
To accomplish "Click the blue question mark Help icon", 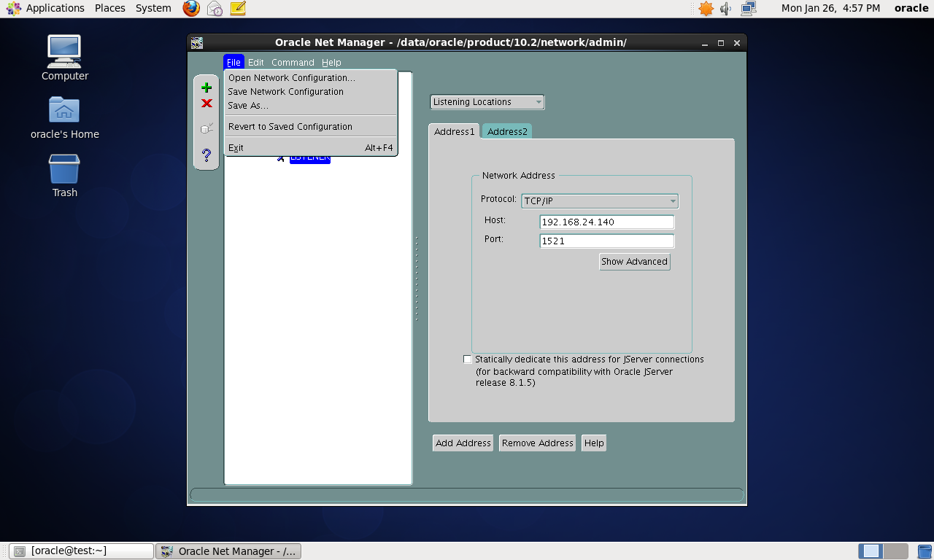I will point(207,155).
